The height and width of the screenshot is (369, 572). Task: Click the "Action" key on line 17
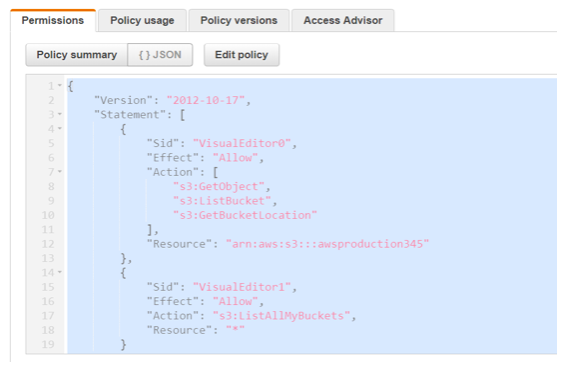[173, 316]
